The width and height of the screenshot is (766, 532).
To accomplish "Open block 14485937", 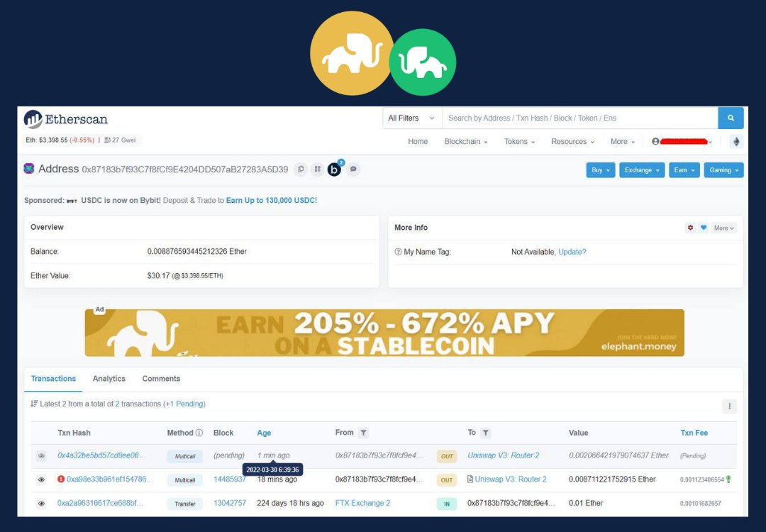I will click(230, 480).
